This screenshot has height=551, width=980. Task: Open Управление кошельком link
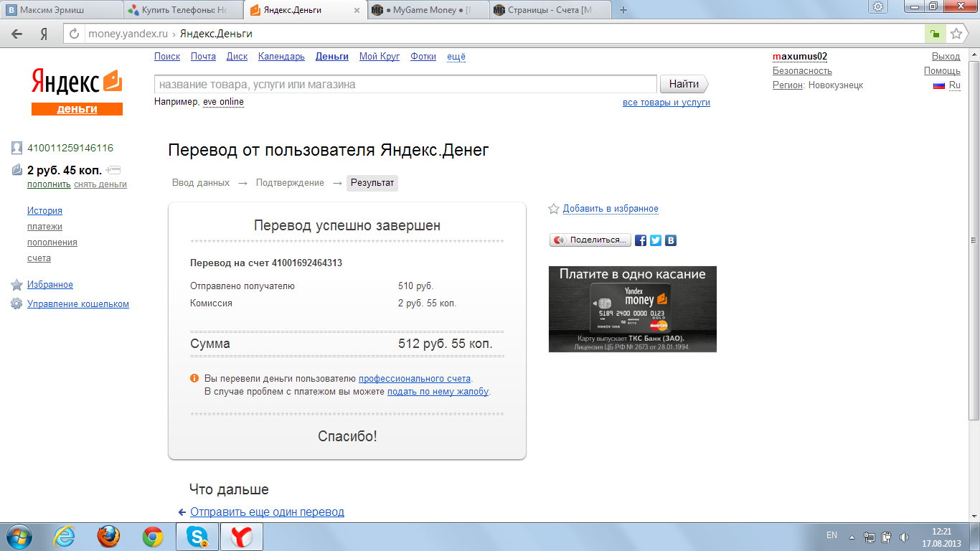coord(78,304)
